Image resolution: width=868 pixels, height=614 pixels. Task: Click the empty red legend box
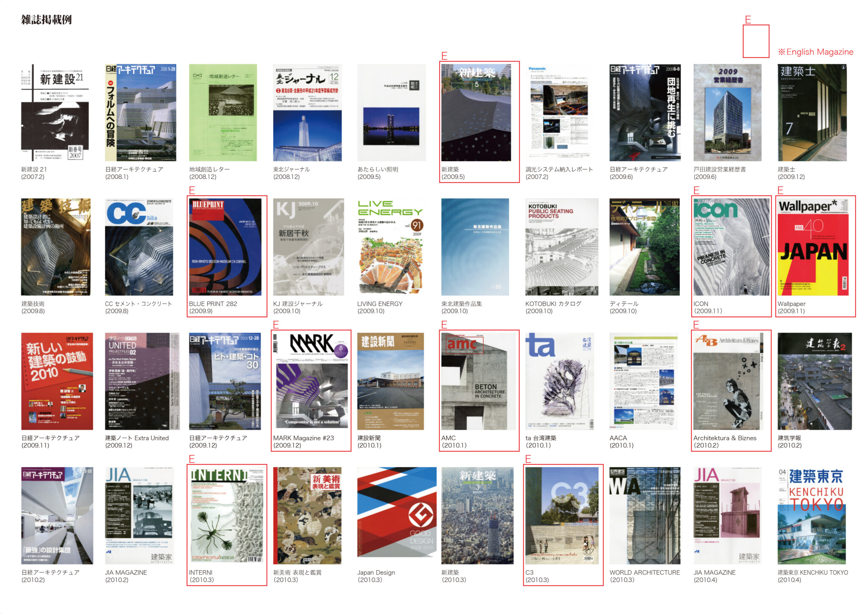[756, 41]
